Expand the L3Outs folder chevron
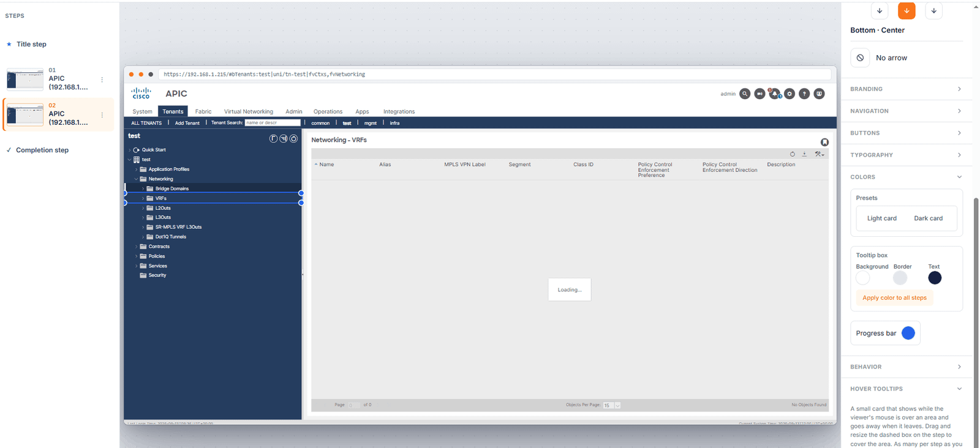The image size is (980, 448). 143,217
